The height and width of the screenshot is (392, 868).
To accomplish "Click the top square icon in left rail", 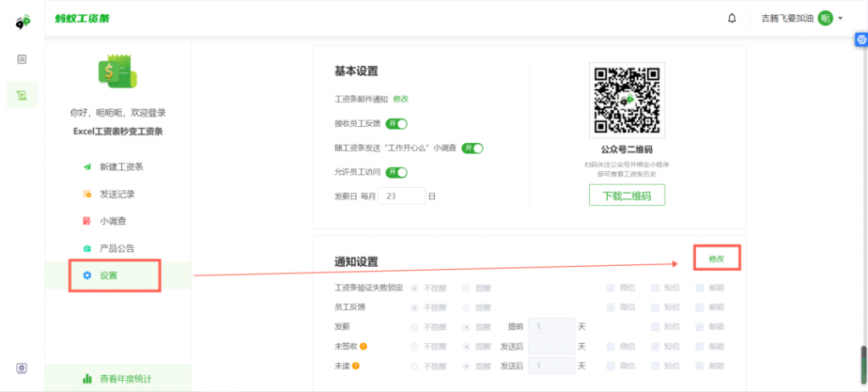I will [22, 58].
